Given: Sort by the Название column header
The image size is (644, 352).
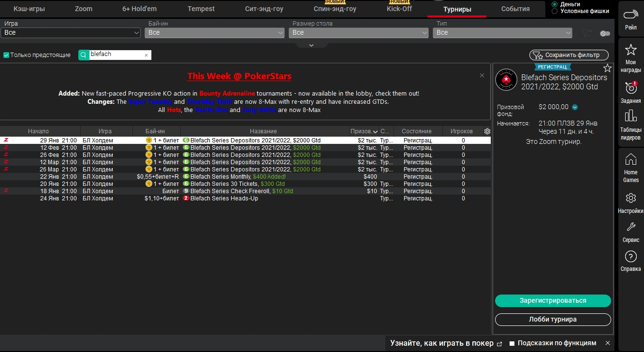Looking at the screenshot, I should pos(263,131).
